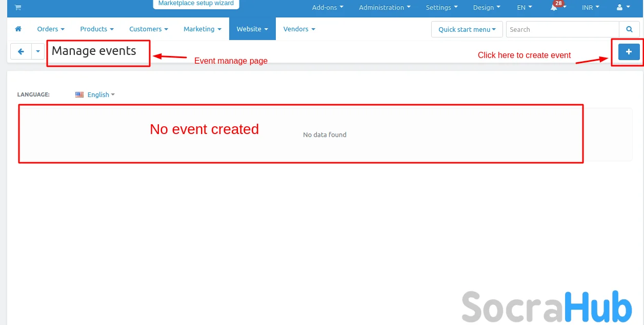644x325 pixels.
Task: Expand the dropdown caret beside back arrow
Action: click(x=38, y=51)
